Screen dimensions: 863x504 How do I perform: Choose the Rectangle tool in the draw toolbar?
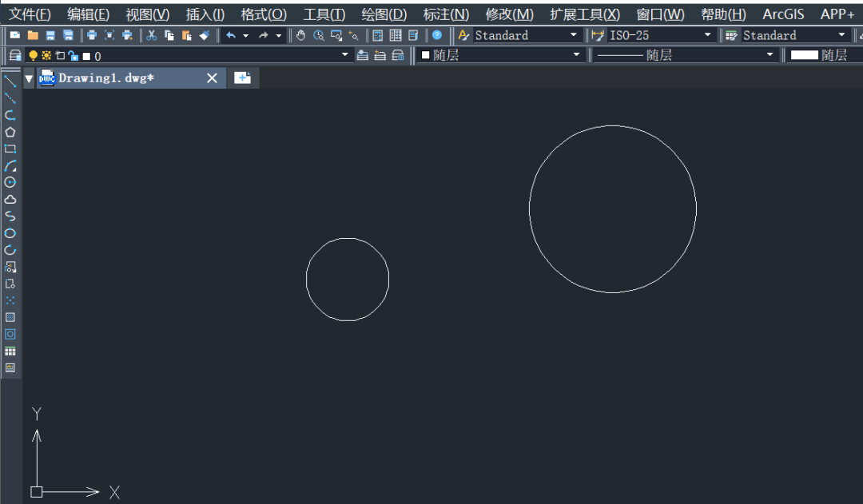tap(10, 149)
